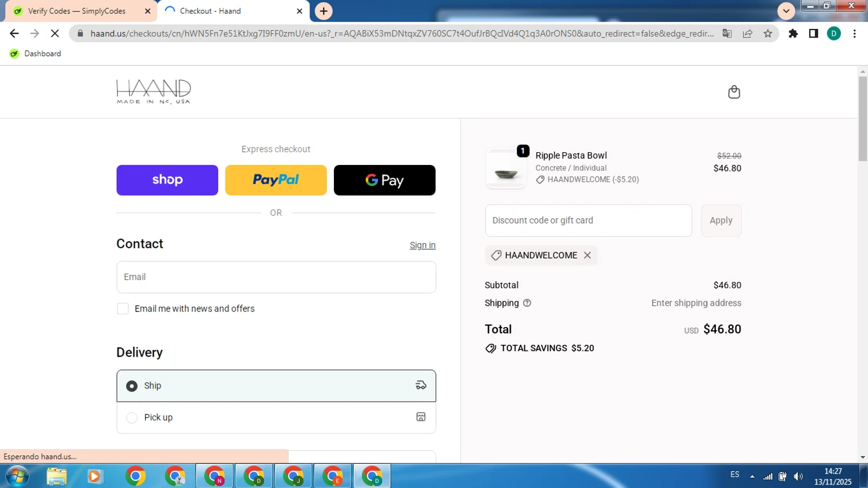Check Email me with news and offers
Screen dimensions: 868x488
point(123,309)
